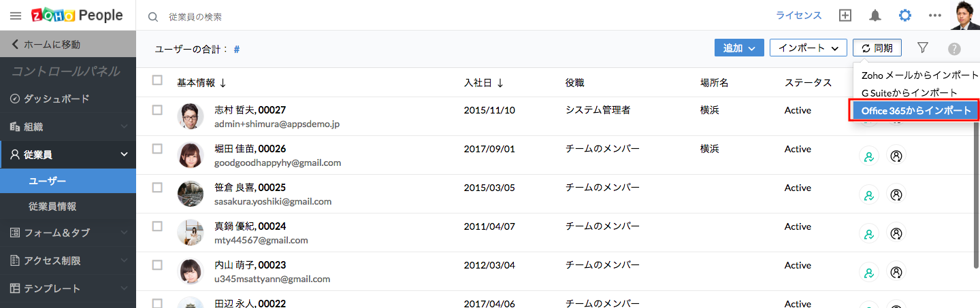Check the box for 志村 哲夫

(x=157, y=109)
